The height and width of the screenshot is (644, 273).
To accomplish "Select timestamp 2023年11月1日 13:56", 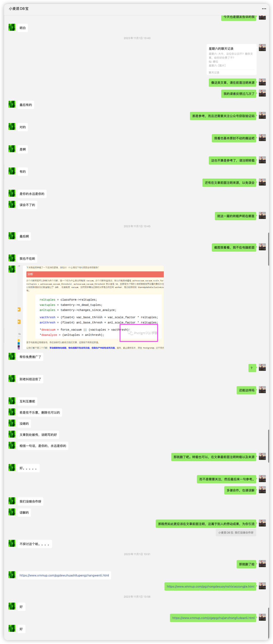I will (x=137, y=597).
